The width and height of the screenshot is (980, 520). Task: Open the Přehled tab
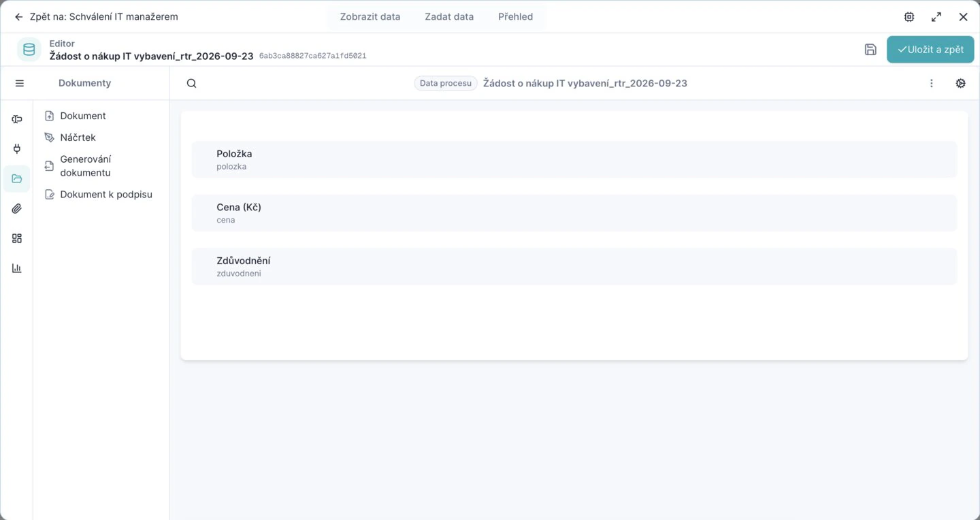[x=515, y=16]
